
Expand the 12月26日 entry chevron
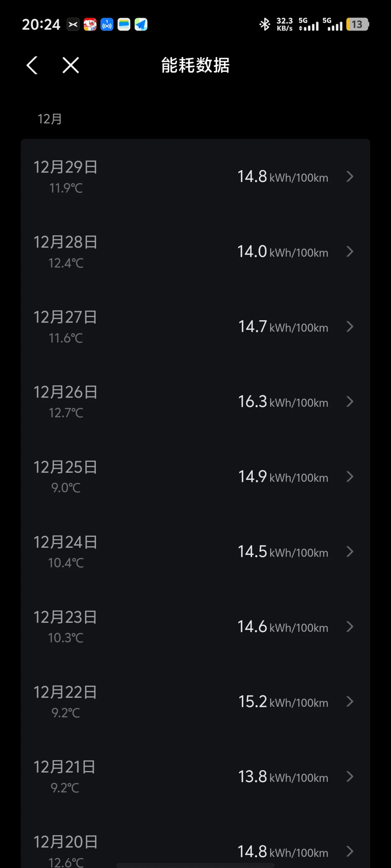[350, 402]
